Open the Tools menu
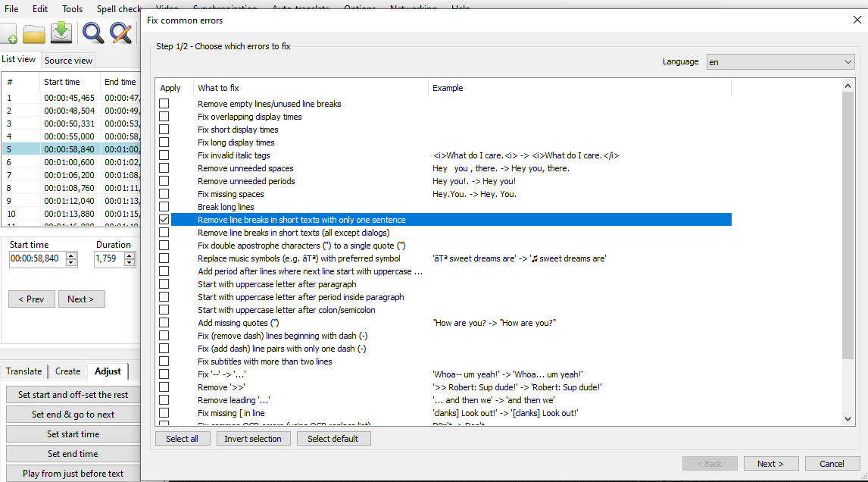Screen dimensions: 868x482 point(73,9)
